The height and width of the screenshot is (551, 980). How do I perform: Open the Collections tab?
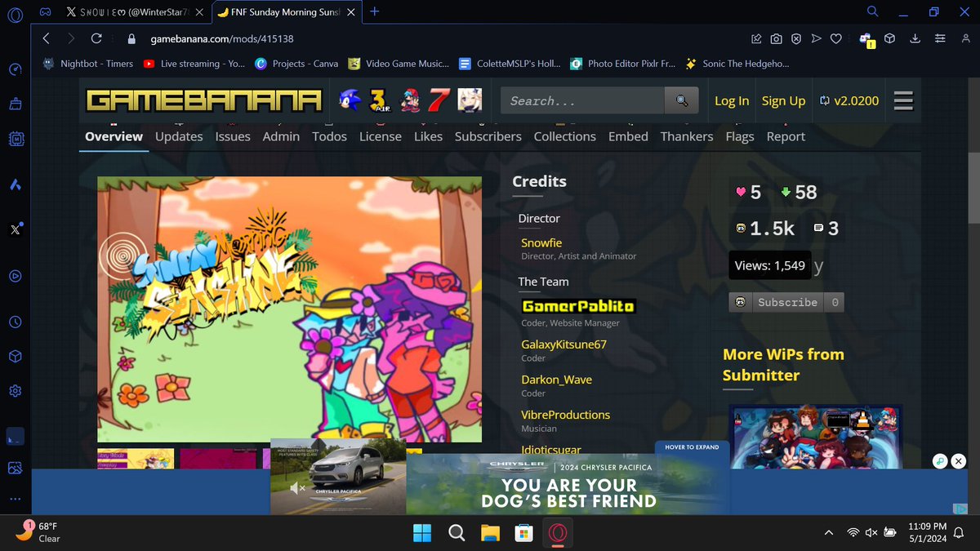coord(565,136)
